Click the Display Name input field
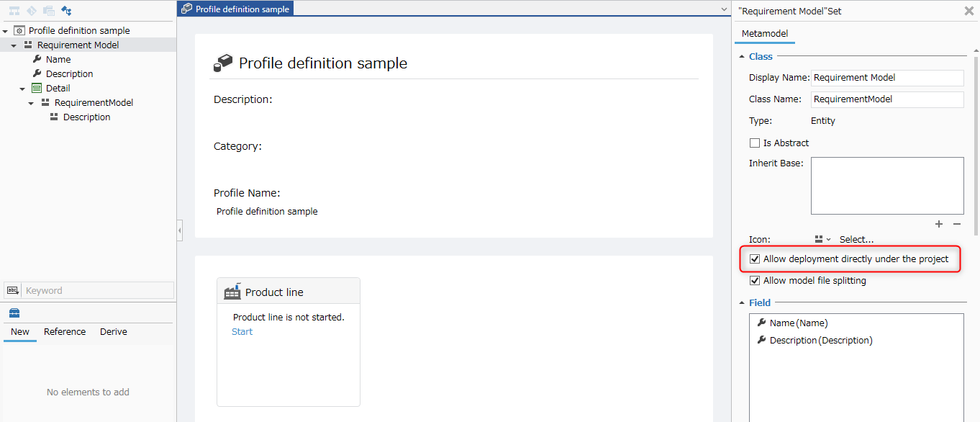This screenshot has height=422, width=980. [887, 78]
